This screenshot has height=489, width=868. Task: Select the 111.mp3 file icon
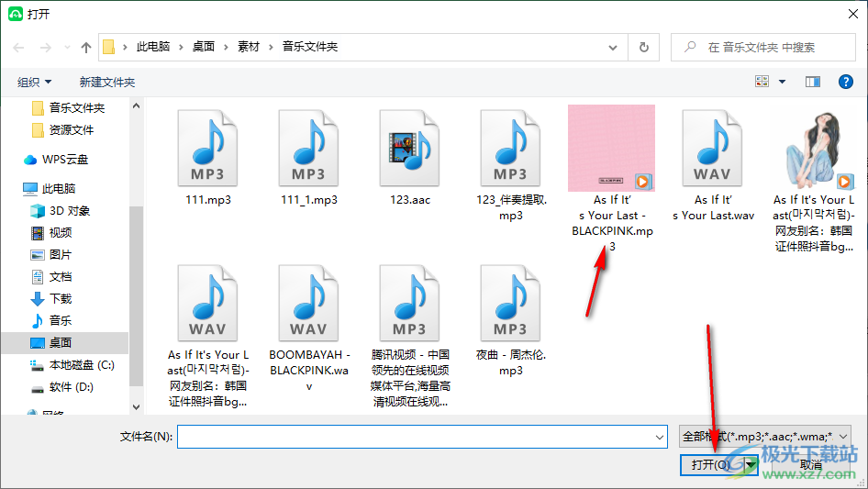coord(207,148)
